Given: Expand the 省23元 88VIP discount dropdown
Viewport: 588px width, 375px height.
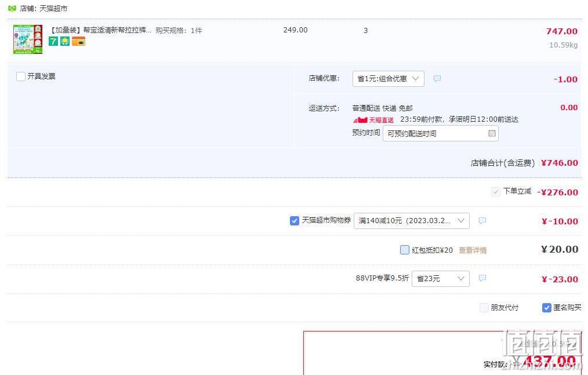Looking at the screenshot, I should pos(440,279).
